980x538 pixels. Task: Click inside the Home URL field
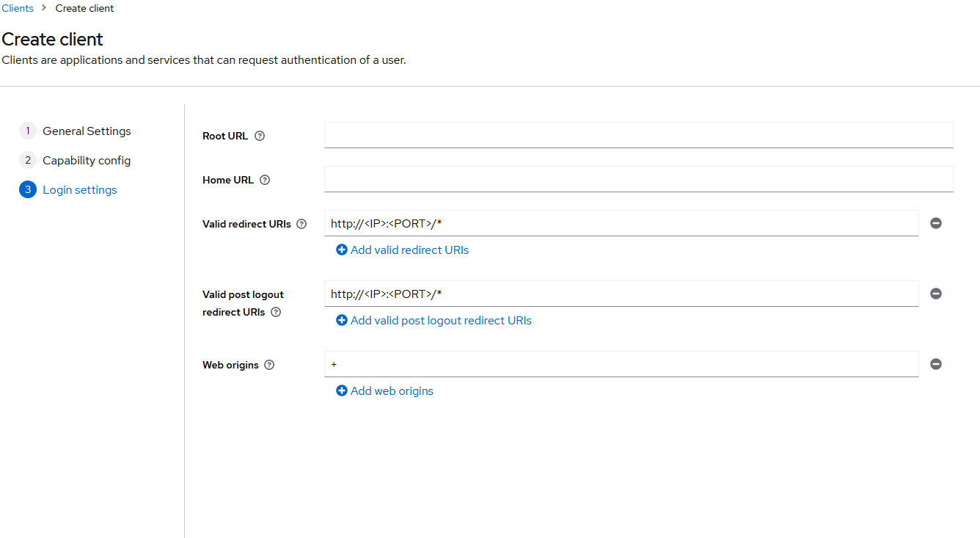point(638,178)
